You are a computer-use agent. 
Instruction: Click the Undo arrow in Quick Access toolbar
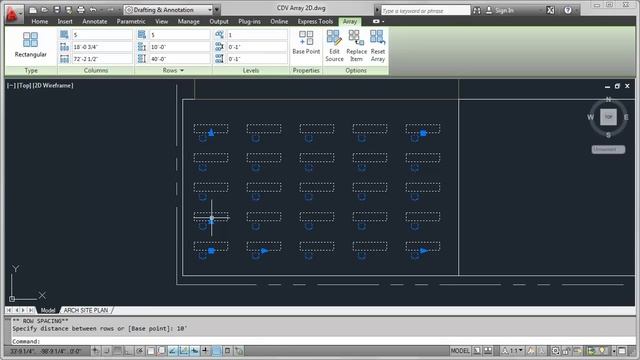click(93, 10)
